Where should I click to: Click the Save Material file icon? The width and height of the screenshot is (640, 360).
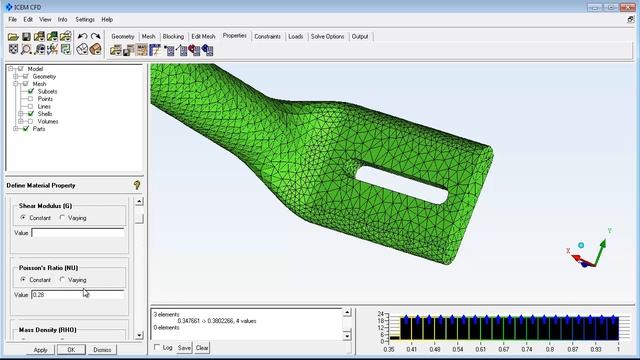click(x=129, y=50)
